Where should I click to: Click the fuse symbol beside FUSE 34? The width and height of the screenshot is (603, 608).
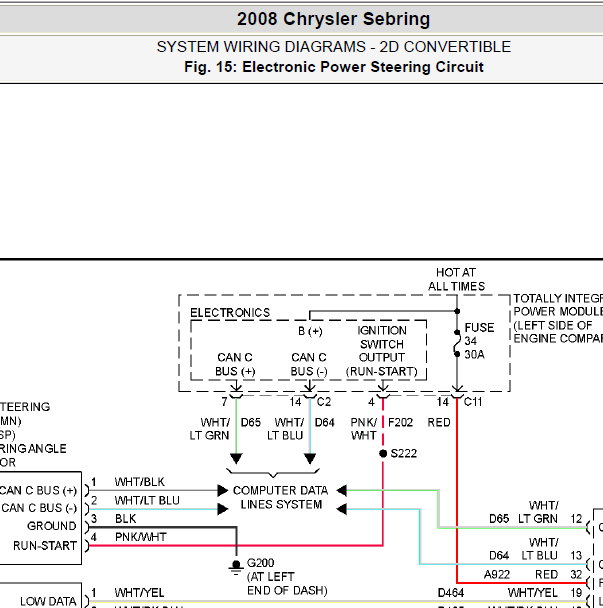pyautogui.click(x=457, y=343)
